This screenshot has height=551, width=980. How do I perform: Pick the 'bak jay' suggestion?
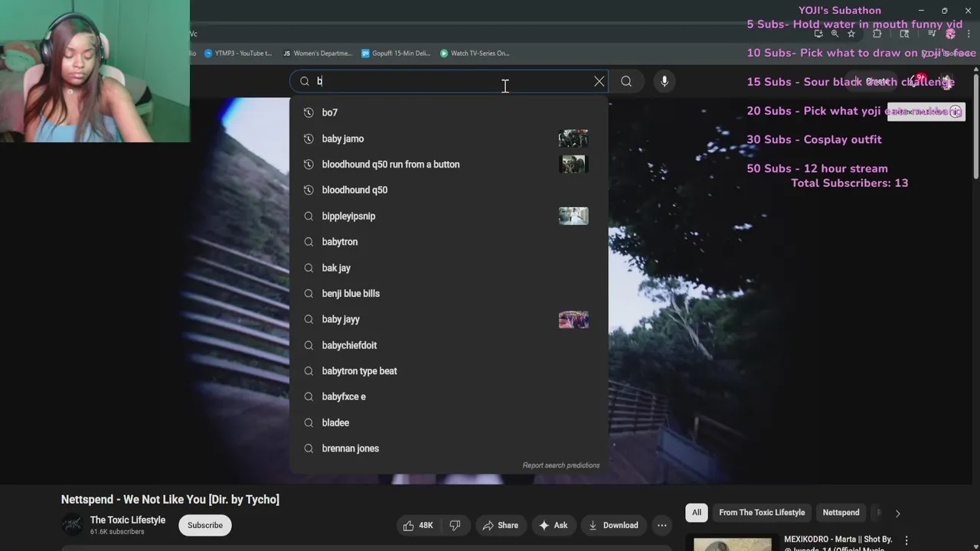(449, 268)
